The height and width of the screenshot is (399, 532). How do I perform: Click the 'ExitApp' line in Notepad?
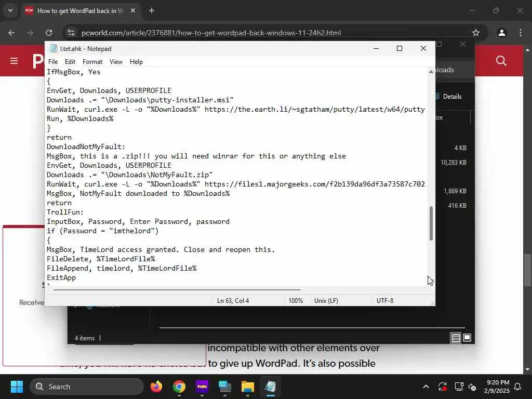61,278
